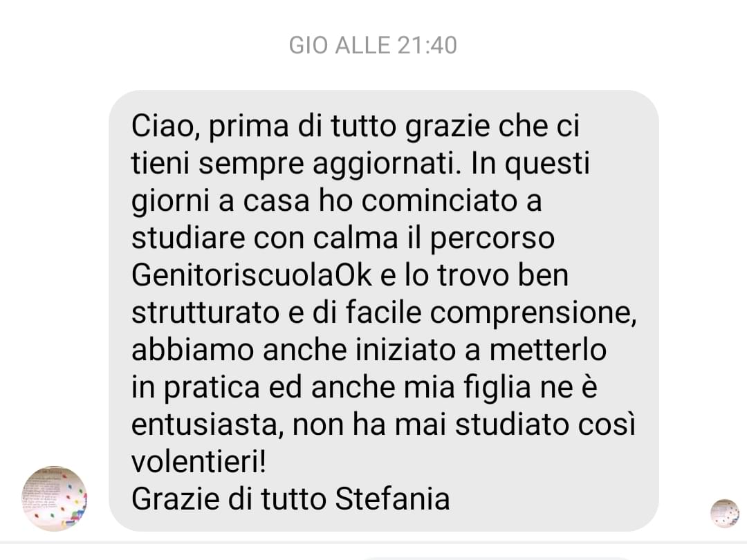Image resolution: width=747 pixels, height=560 pixels.
Task: Tap the closing line 'Grazie di tutto'
Action: coord(230,498)
